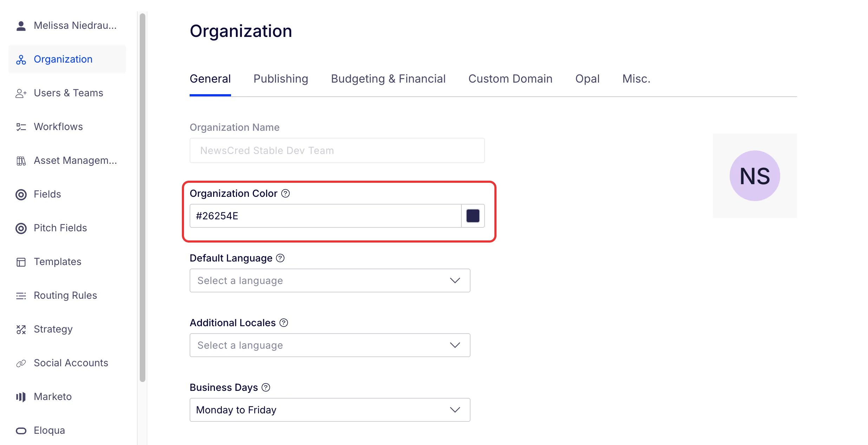
Task: Switch to the Publishing tab
Action: [281, 79]
